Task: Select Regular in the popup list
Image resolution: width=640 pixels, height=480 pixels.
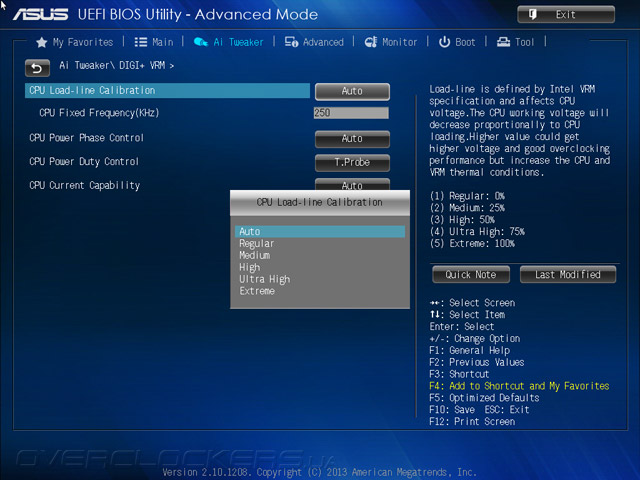Action: coord(257,244)
